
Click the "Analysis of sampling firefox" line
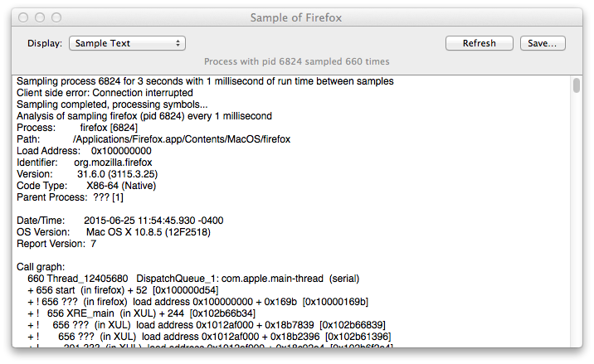[x=144, y=116]
